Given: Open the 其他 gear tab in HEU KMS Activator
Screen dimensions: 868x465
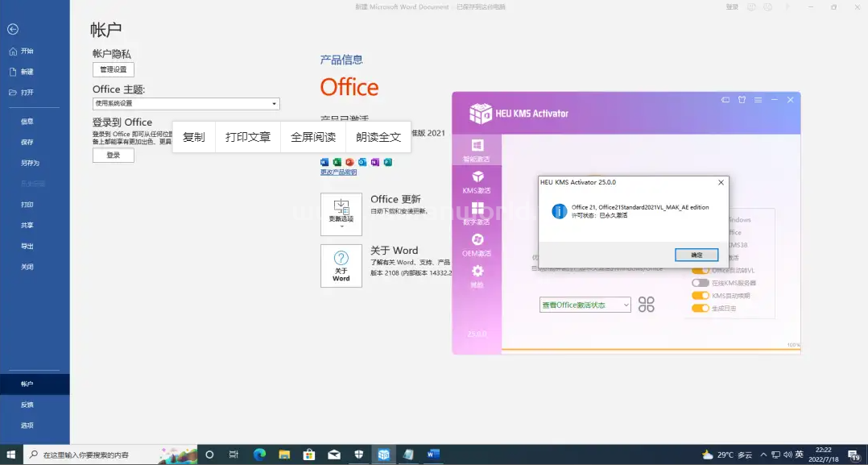Looking at the screenshot, I should [477, 276].
